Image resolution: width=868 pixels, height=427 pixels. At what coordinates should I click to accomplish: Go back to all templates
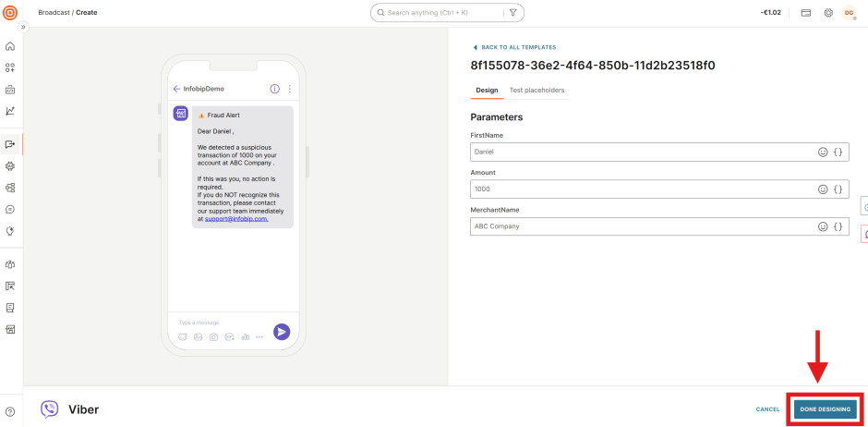click(515, 48)
